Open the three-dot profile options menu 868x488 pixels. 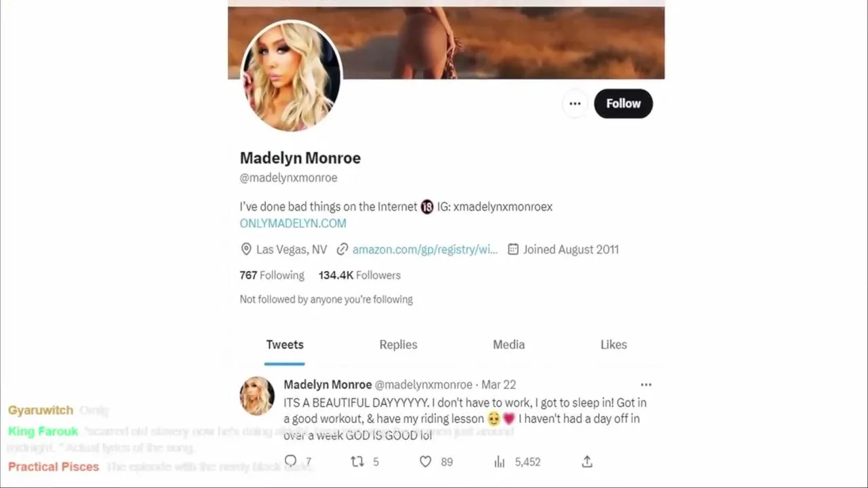(x=575, y=104)
